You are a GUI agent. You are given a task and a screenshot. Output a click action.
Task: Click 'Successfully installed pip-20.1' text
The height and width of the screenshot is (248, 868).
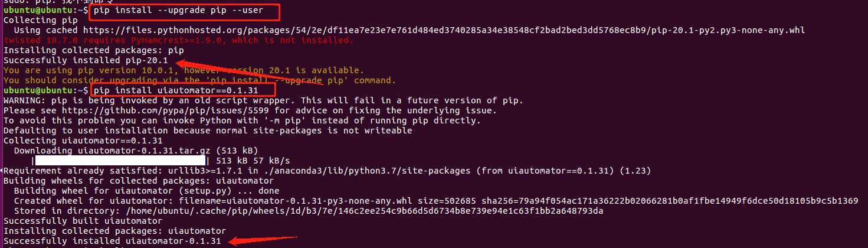click(x=86, y=60)
